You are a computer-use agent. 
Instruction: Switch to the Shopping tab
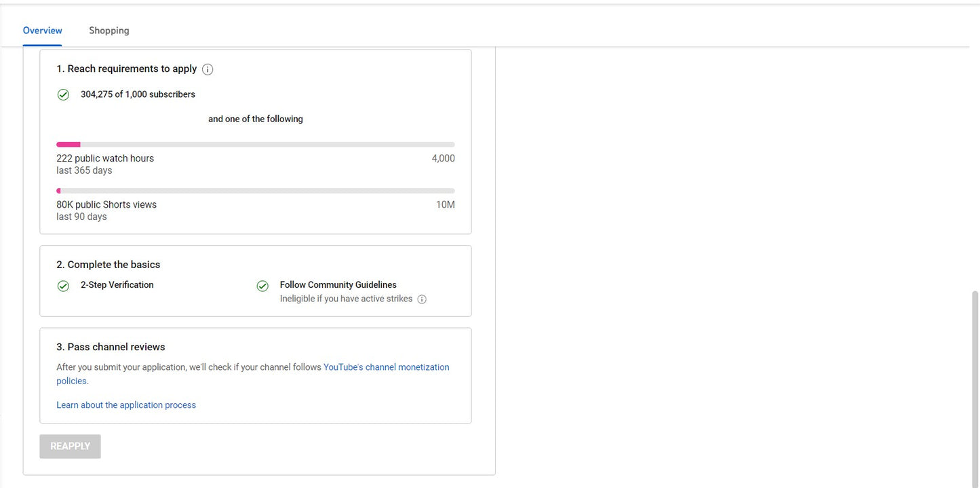(109, 31)
